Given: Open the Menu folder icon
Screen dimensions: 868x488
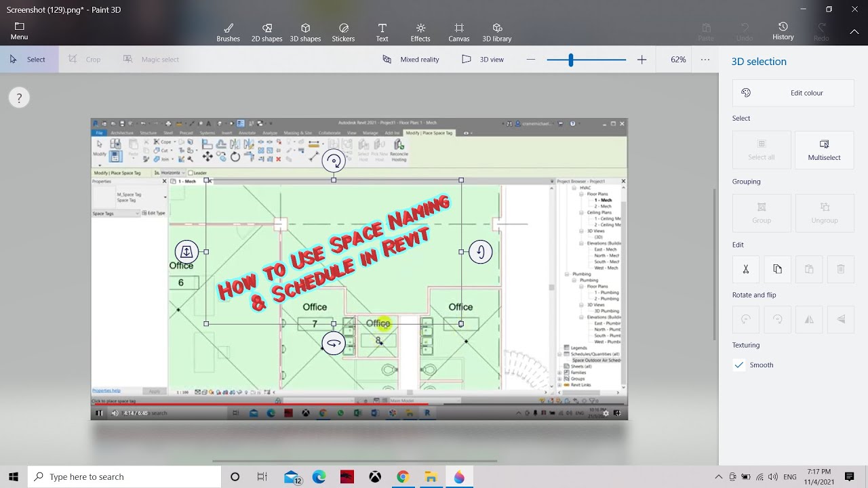Looking at the screenshot, I should [x=19, y=31].
